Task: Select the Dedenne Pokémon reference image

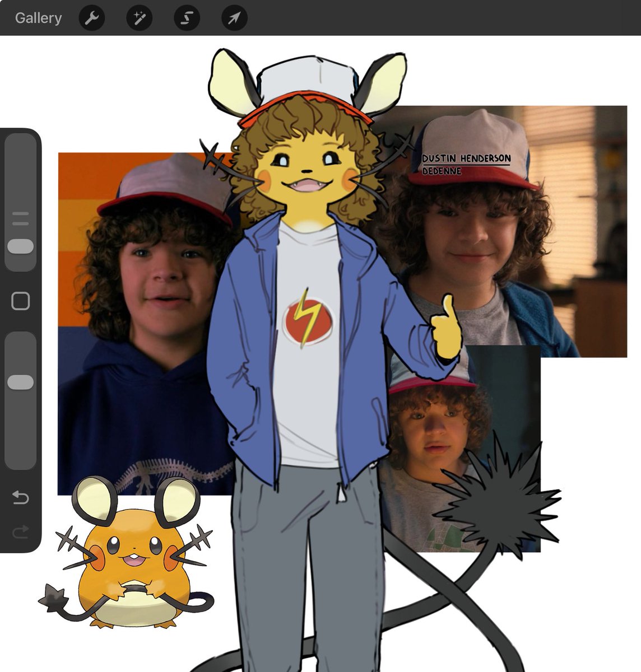Action: 127,552
